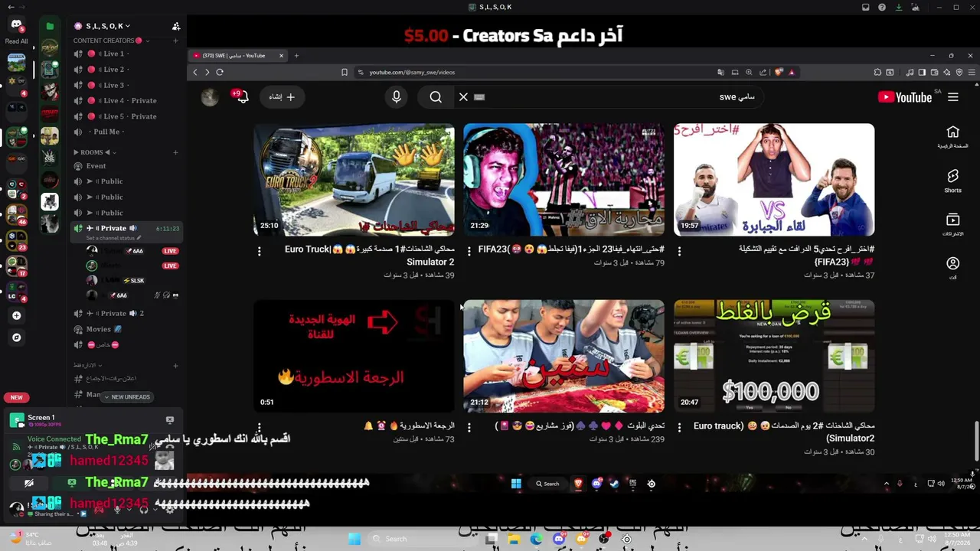Open YouTube notifications bell
This screenshot has height=551, width=980.
[242, 97]
